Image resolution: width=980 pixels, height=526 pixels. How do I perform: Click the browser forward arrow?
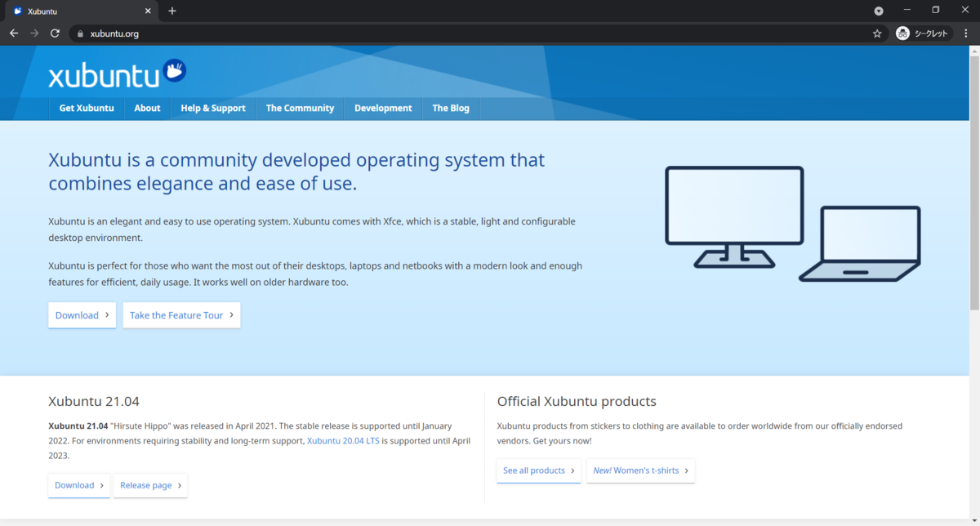[x=34, y=33]
